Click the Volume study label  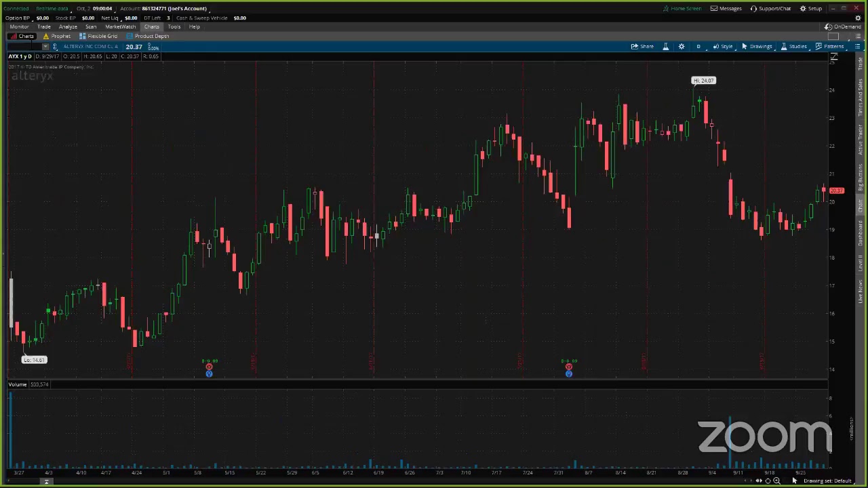click(18, 384)
